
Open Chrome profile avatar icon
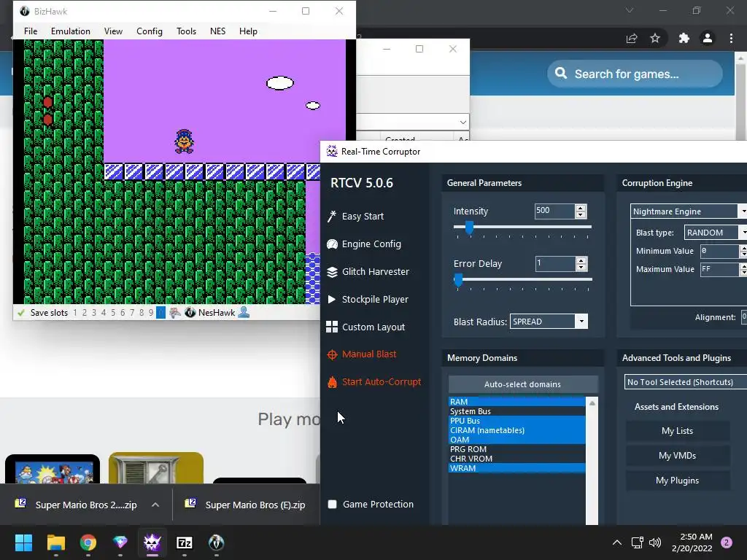tap(708, 38)
